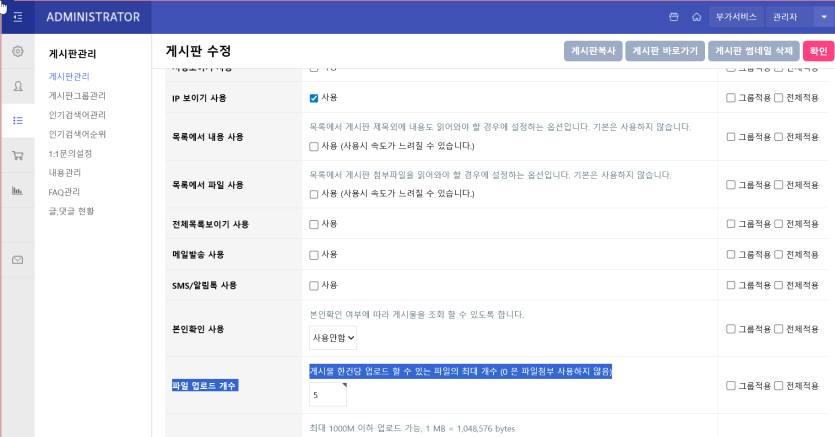Click the pink 확인 button
The width and height of the screenshot is (835, 437).
(818, 51)
